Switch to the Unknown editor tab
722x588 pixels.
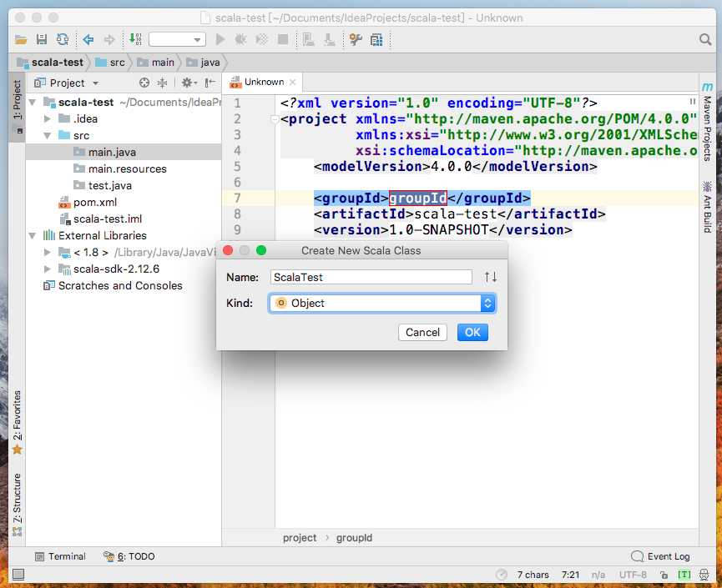[264, 82]
